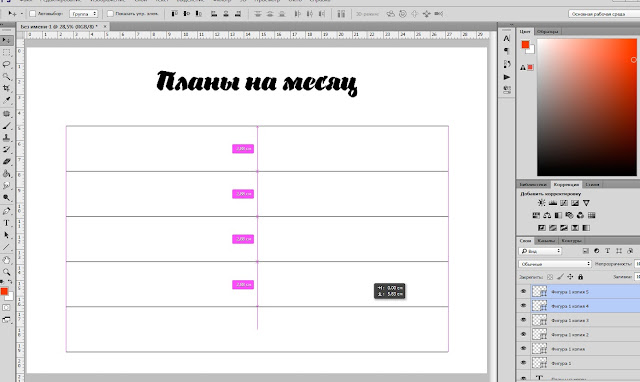This screenshot has width=640, height=382.
Task: Select the Clone Stamp tool
Action: tap(7, 138)
